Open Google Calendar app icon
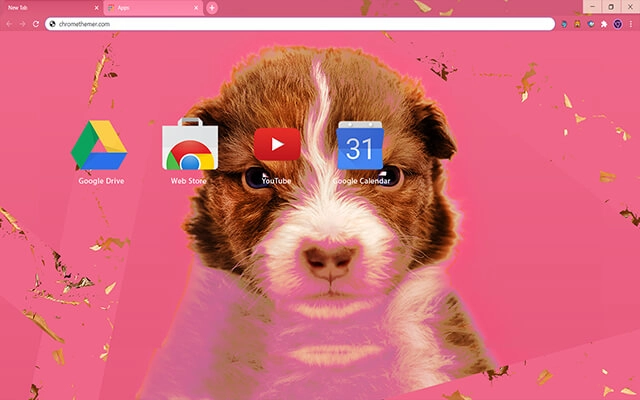The height and width of the screenshot is (400, 640). point(360,145)
